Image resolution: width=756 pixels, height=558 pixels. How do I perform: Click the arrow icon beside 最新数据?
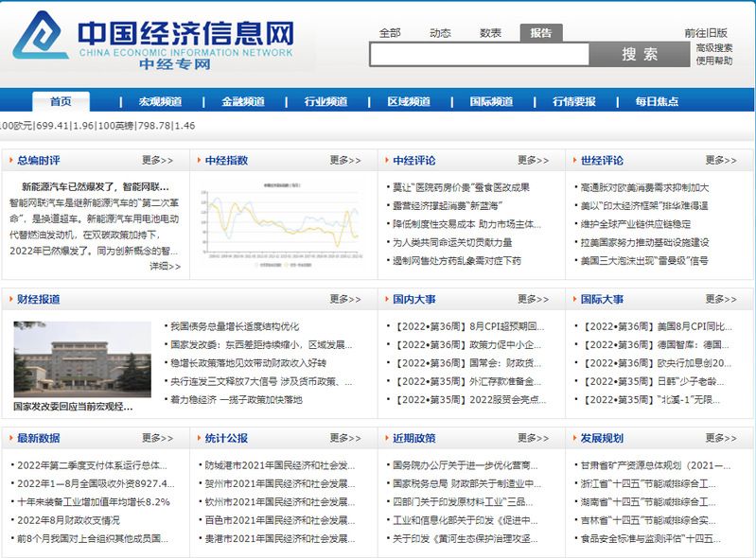[9, 439]
